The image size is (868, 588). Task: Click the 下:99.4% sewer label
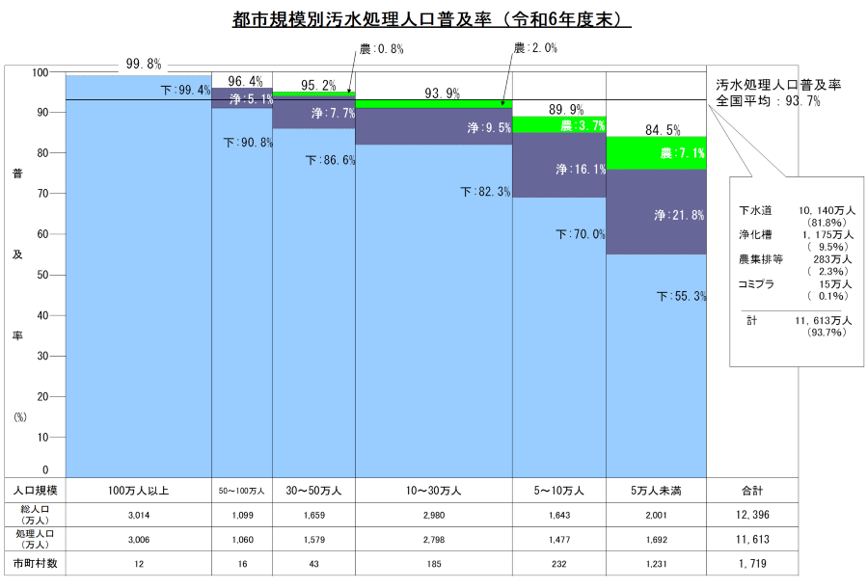point(185,90)
